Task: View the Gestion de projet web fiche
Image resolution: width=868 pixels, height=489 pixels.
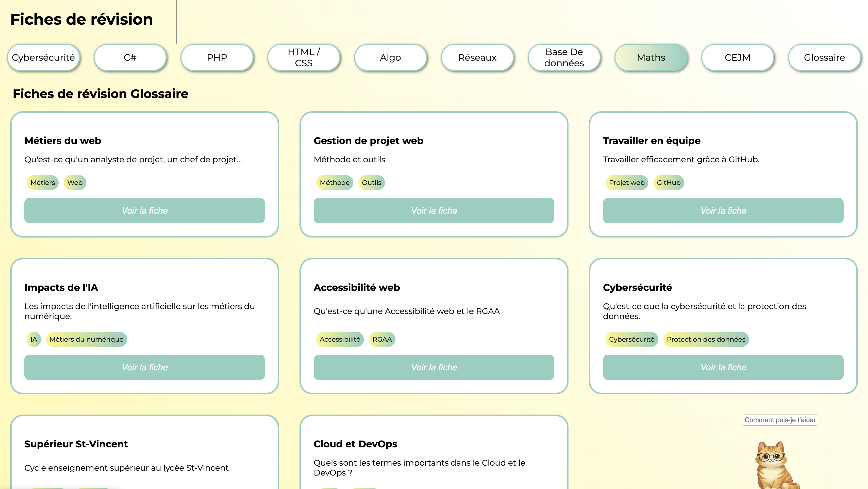Action: point(433,210)
